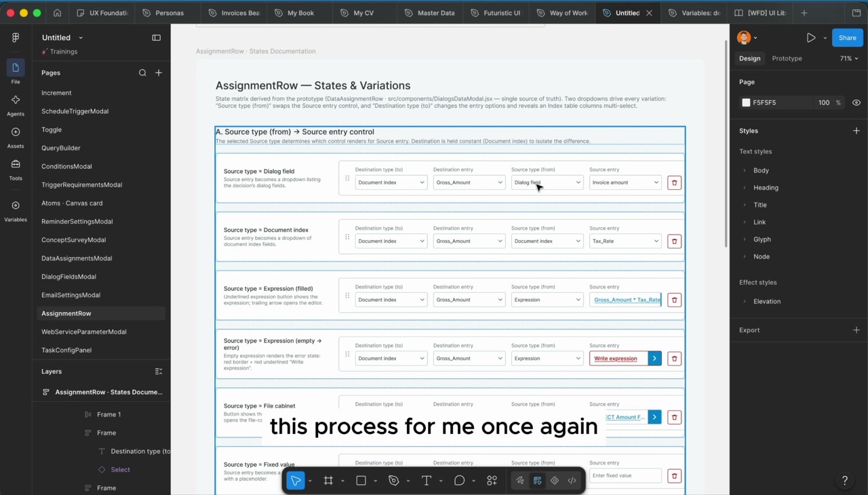Screen dimensions: 868x495
Task: Open the Move tool options chevron
Action: (x=310, y=481)
